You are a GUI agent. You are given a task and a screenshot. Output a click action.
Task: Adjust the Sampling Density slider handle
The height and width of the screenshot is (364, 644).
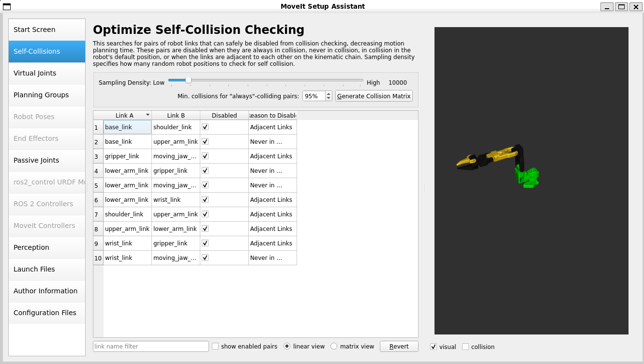(188, 80)
